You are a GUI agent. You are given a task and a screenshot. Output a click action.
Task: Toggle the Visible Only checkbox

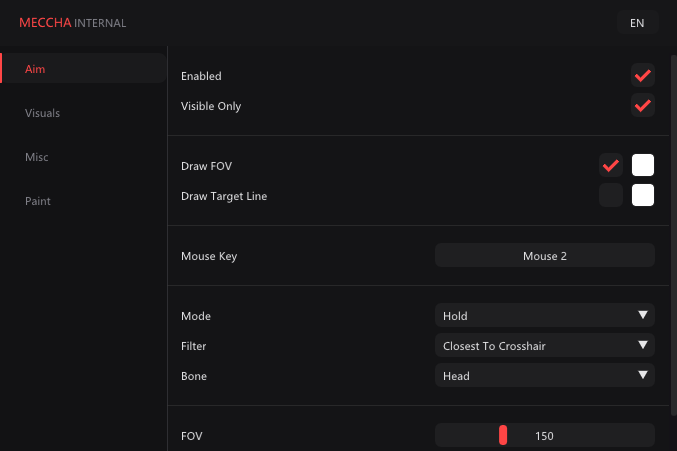click(642, 106)
